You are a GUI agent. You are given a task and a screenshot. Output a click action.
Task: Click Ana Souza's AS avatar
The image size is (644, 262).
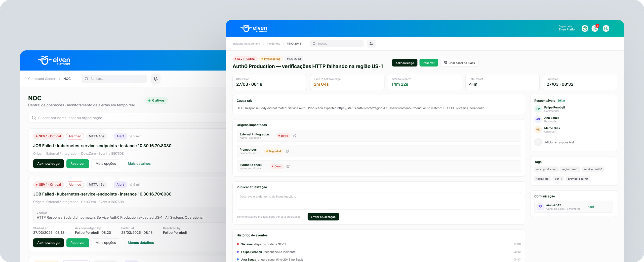[538, 119]
